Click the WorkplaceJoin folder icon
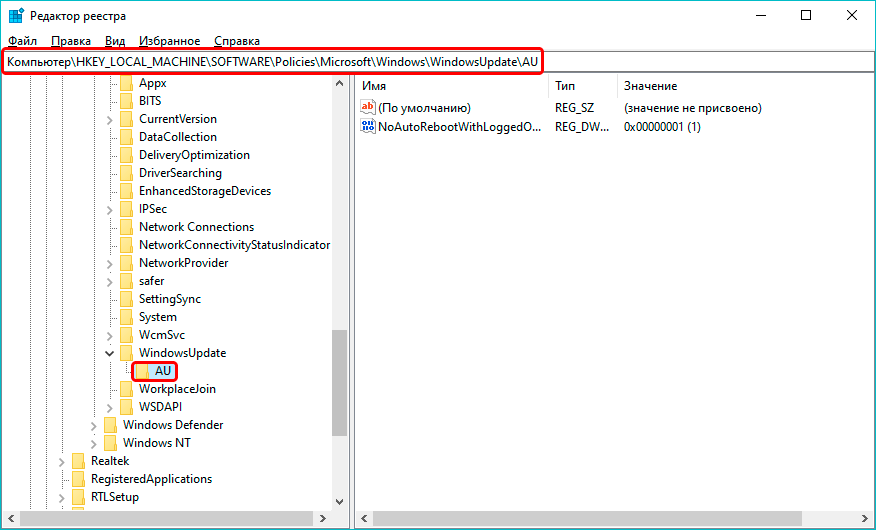The width and height of the screenshot is (876, 530). coord(127,389)
